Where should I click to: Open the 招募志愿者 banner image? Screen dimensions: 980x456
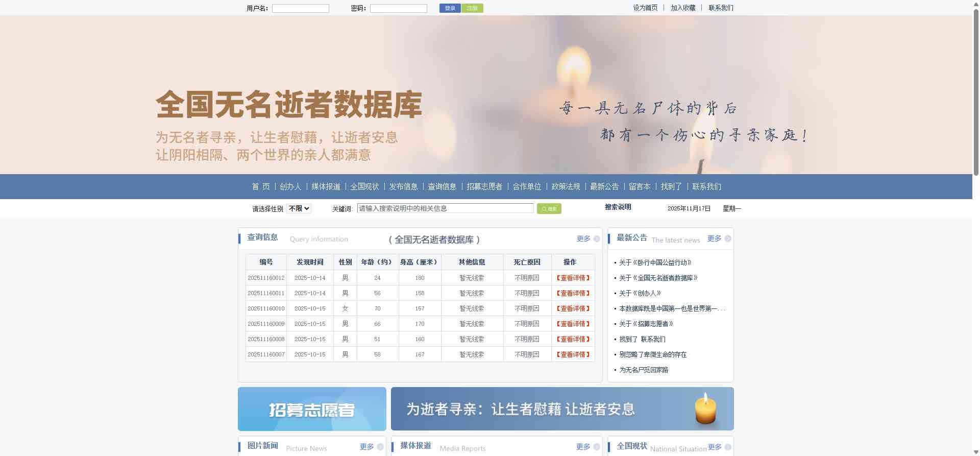312,409
